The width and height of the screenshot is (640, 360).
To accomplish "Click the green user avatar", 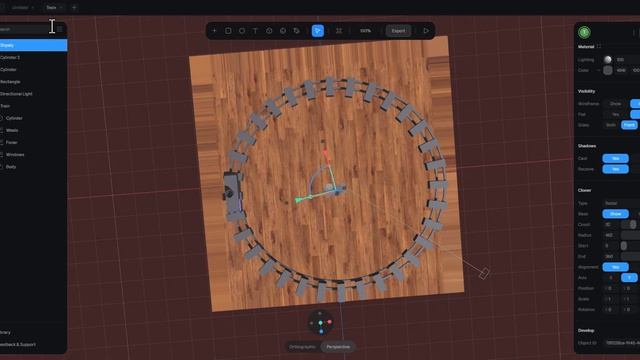I will tap(584, 32).
